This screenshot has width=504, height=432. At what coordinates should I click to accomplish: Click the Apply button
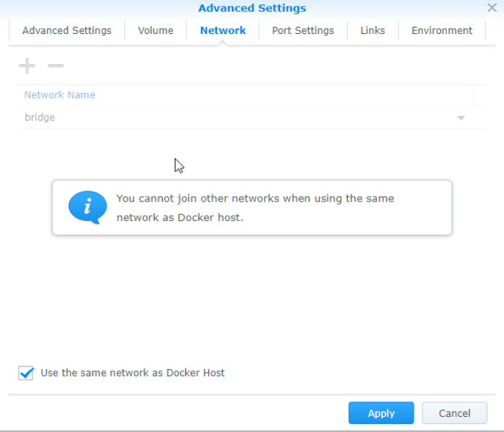pos(381,412)
